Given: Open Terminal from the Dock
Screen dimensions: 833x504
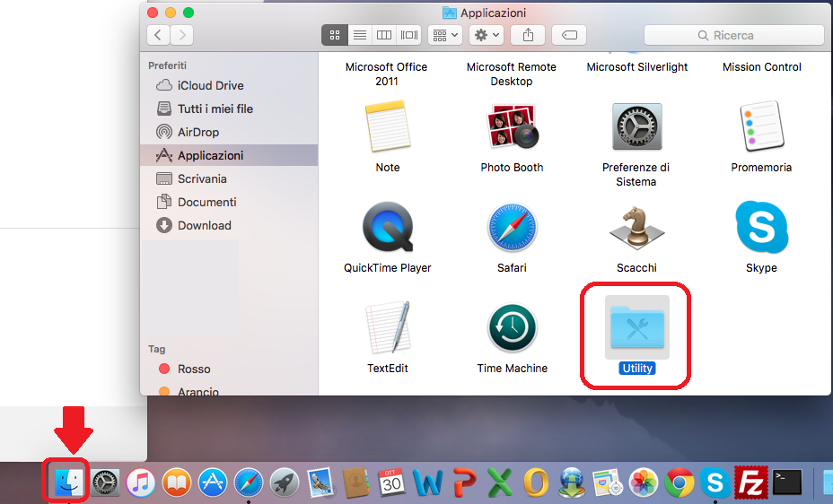Looking at the screenshot, I should 787,482.
